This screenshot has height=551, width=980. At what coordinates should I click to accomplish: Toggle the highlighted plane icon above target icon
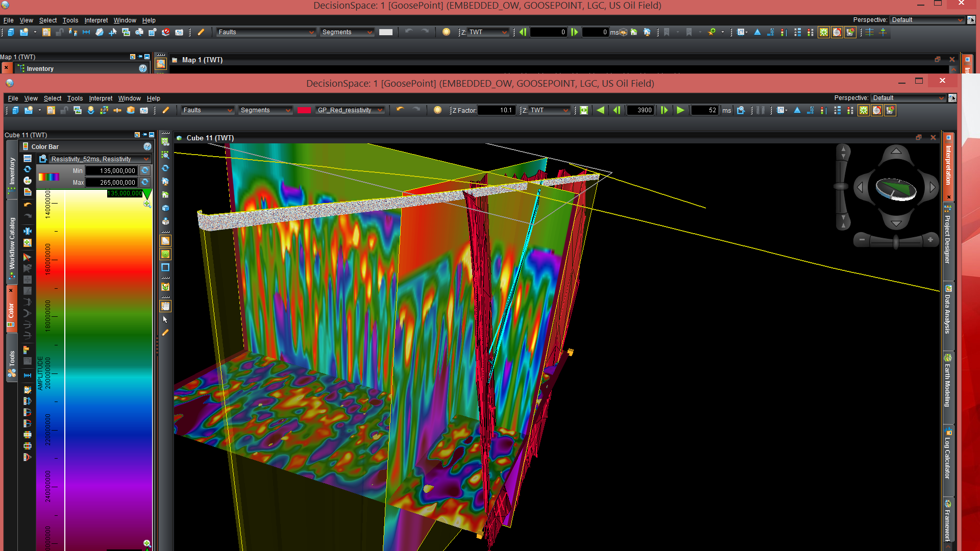point(165,241)
